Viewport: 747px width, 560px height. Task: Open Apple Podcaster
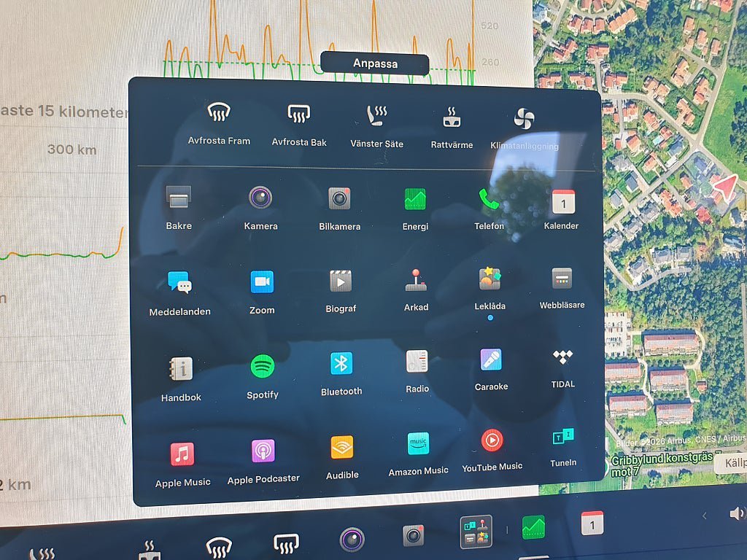263,451
